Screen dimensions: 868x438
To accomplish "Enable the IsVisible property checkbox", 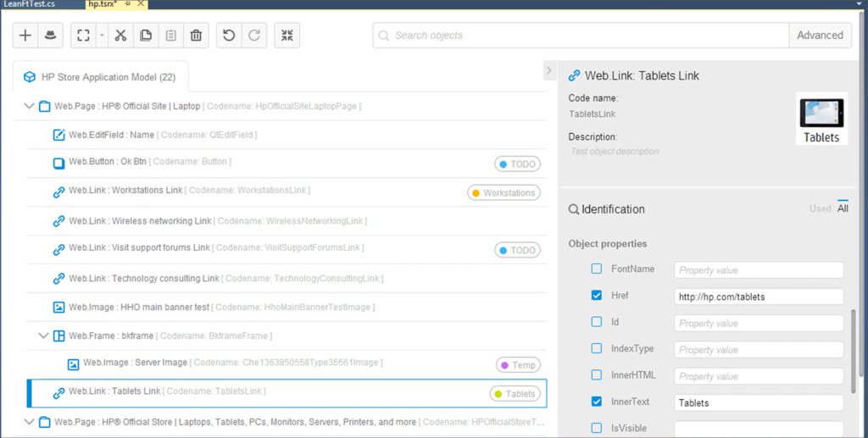I will (596, 428).
